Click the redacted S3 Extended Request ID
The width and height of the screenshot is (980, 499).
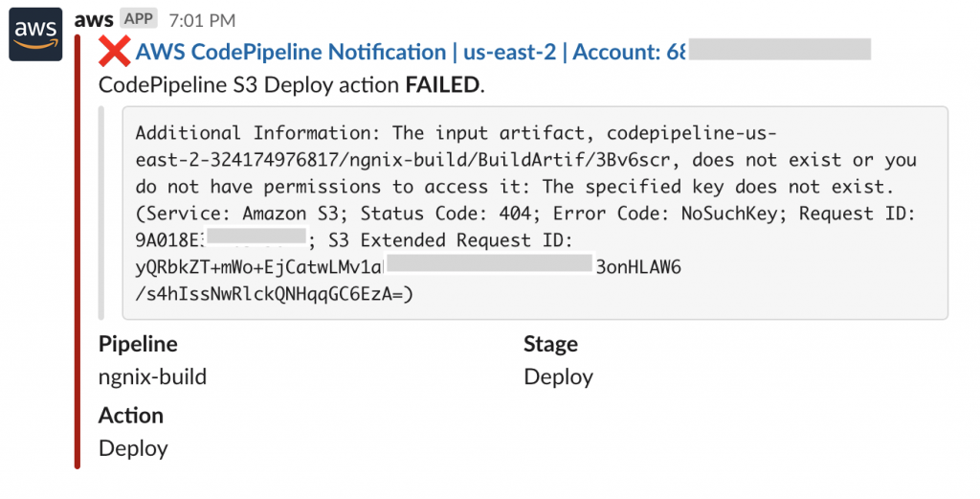pyautogui.click(x=489, y=266)
